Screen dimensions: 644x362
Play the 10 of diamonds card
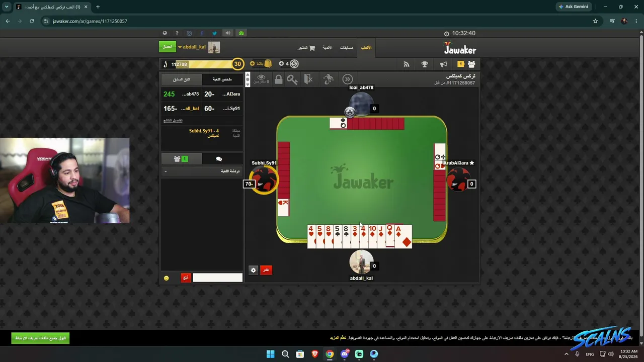[372, 236]
